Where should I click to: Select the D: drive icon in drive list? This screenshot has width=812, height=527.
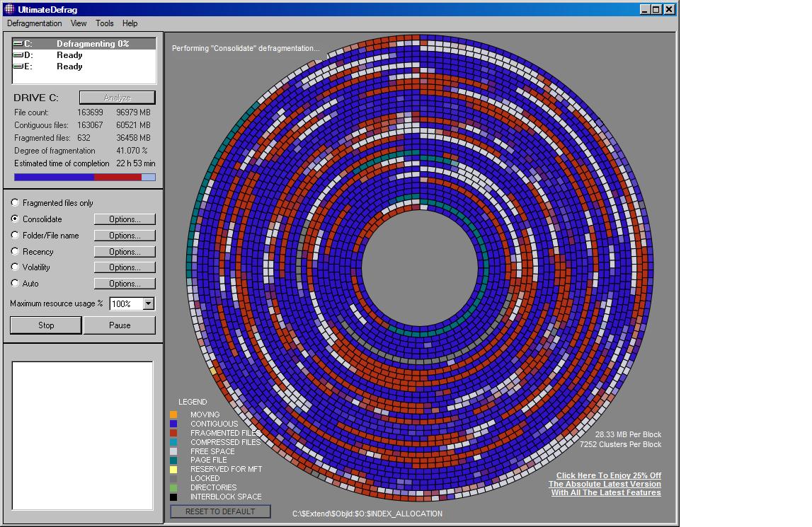[x=18, y=55]
